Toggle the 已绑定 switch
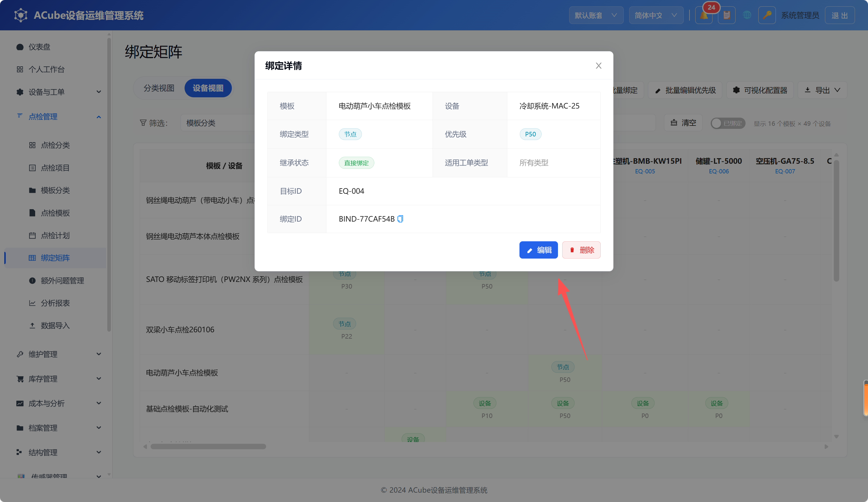This screenshot has height=502, width=868. [x=728, y=123]
